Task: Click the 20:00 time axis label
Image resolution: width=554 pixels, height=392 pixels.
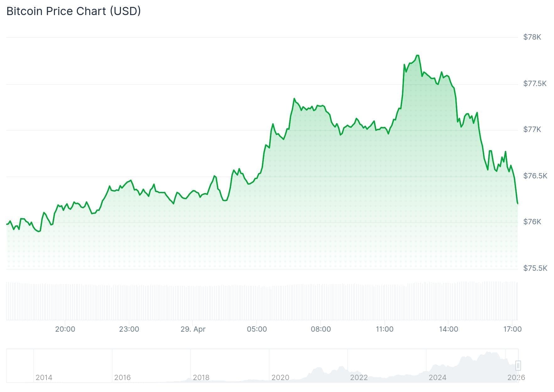Action: click(65, 329)
